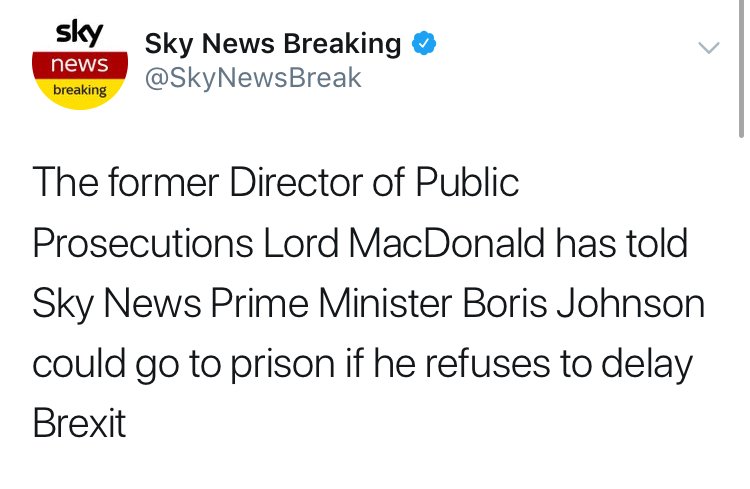Screen dimensions: 750x489
Task: Open the Sky News Breaking display name
Action: [x=273, y=44]
